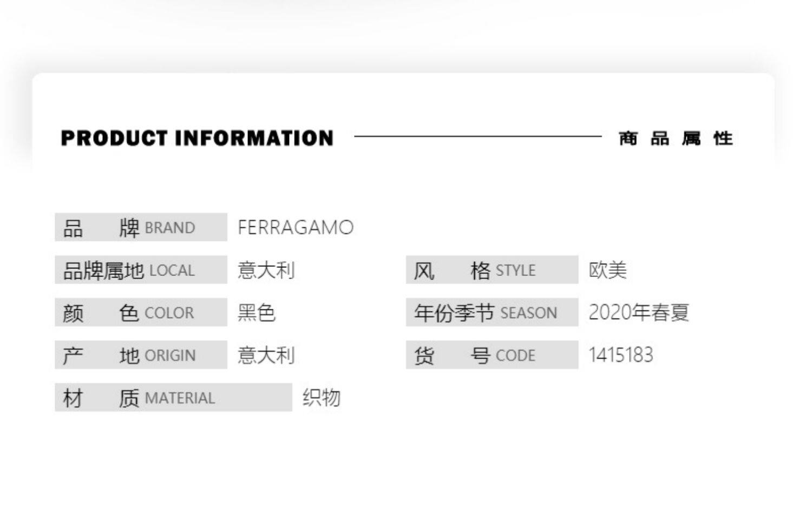Click the 欧美 style value
812x527 pixels.
[607, 270]
